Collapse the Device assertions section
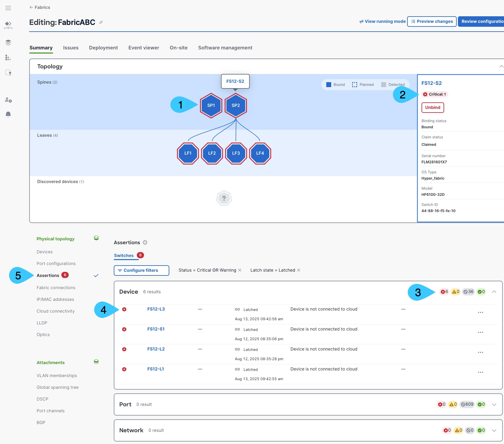 tap(494, 292)
